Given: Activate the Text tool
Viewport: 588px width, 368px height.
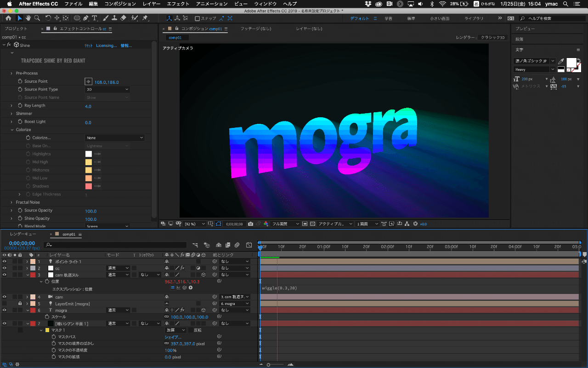Looking at the screenshot, I should click(94, 18).
